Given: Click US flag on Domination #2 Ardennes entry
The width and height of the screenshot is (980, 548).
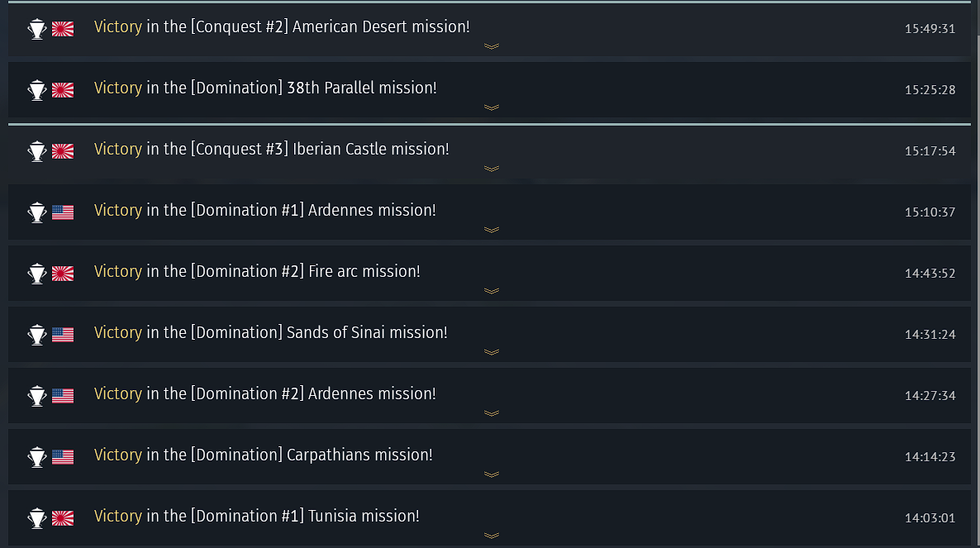Looking at the screenshot, I should click(x=63, y=396).
